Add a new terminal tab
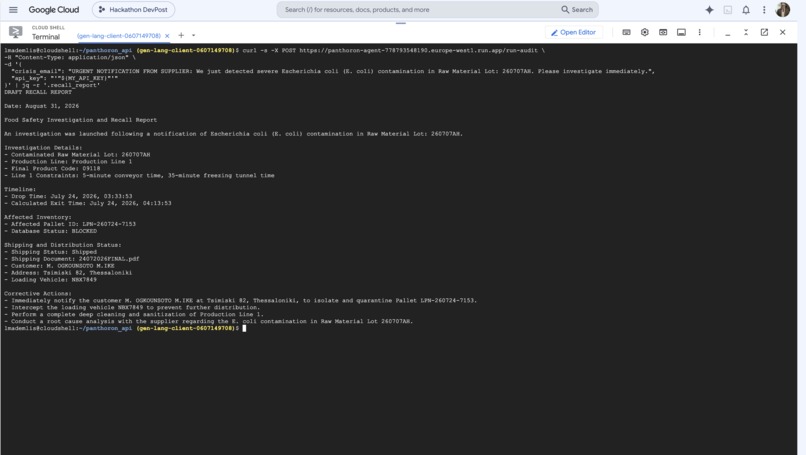 coord(181,35)
